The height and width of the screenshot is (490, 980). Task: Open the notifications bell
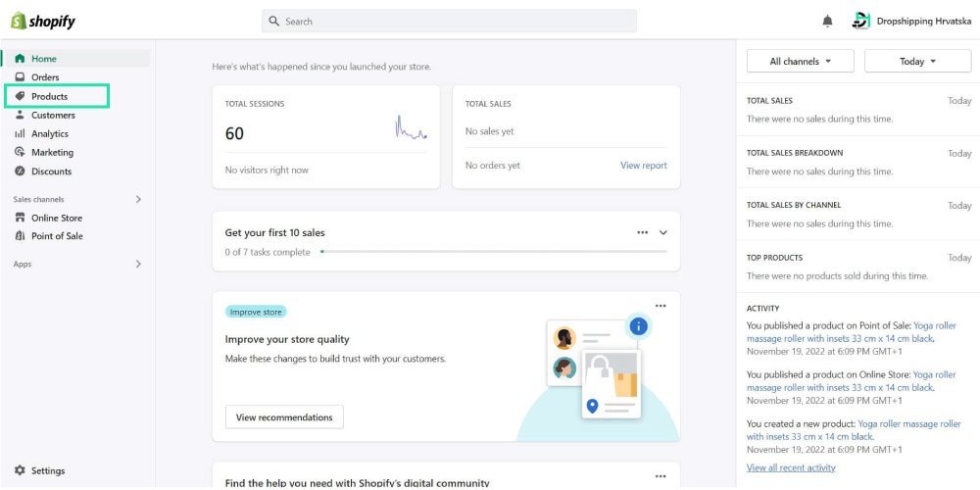pyautogui.click(x=827, y=22)
